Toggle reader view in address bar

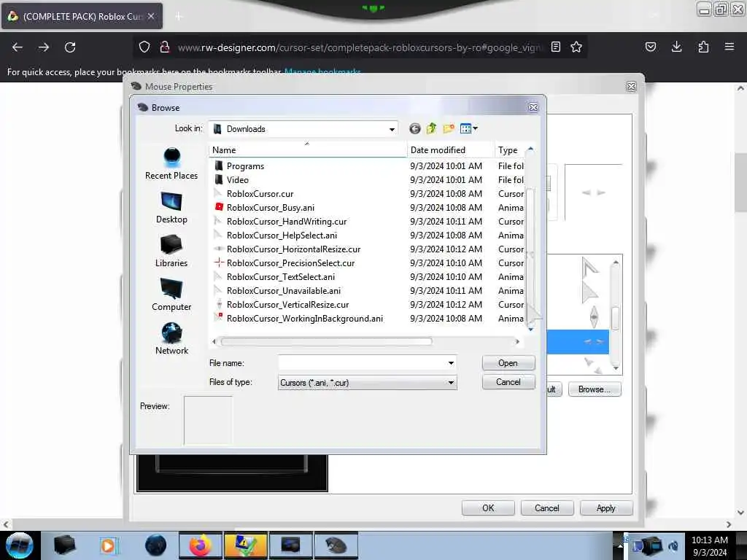[555, 47]
